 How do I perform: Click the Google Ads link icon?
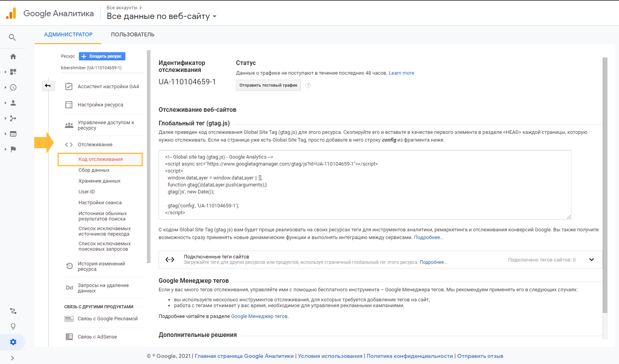coord(69,319)
